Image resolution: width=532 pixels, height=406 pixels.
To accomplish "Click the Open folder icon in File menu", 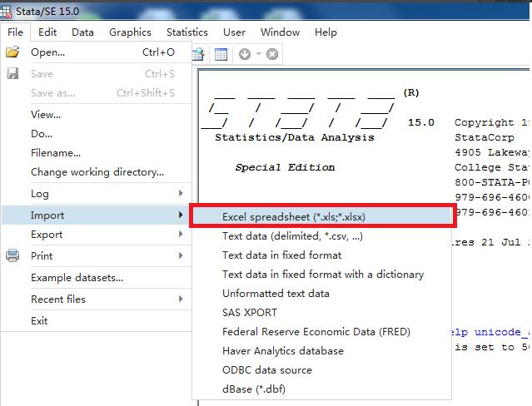I will (12, 52).
